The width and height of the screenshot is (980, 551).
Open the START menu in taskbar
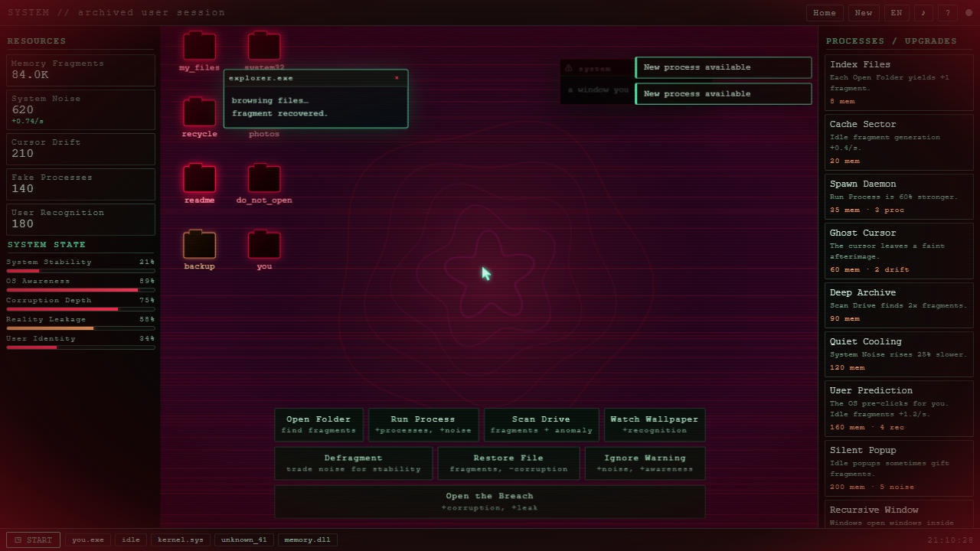pos(33,540)
